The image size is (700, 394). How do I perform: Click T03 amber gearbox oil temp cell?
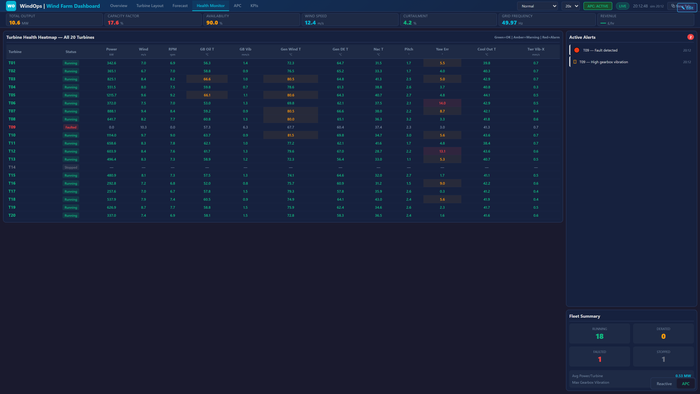coord(207,79)
